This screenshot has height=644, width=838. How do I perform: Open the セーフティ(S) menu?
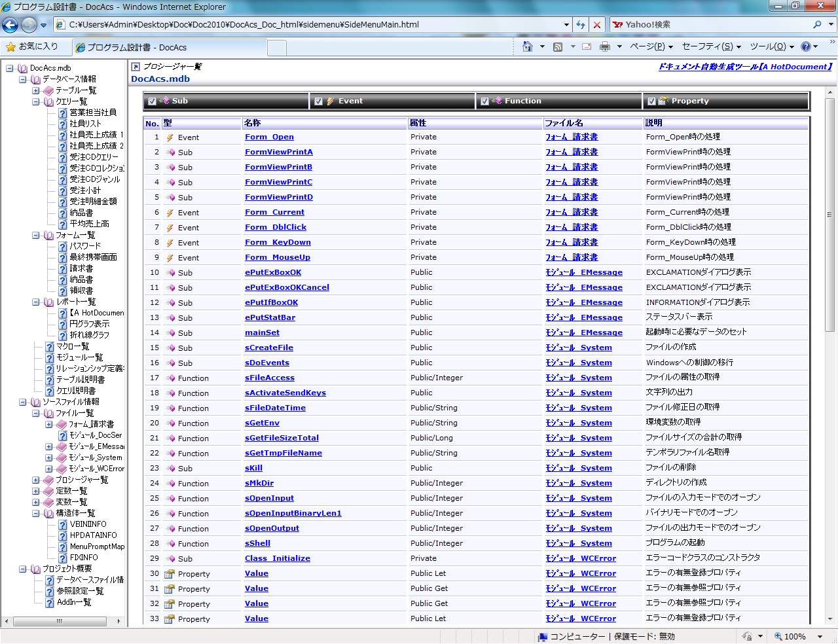pos(711,46)
